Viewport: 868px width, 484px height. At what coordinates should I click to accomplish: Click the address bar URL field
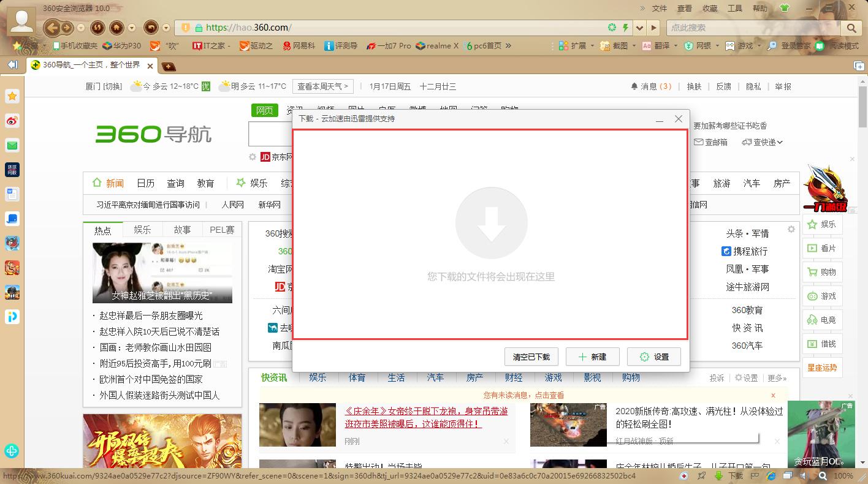pos(405,28)
